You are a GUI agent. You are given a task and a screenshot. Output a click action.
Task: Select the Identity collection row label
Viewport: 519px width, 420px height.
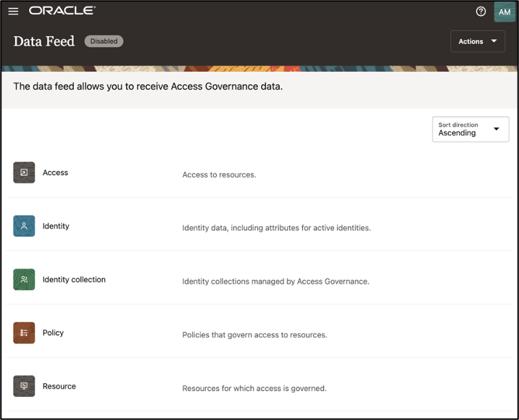pos(74,280)
